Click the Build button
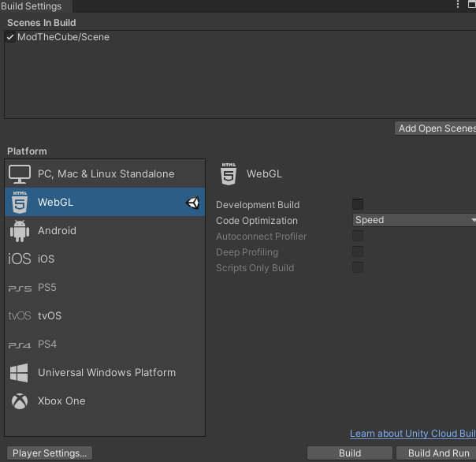 pyautogui.click(x=350, y=453)
